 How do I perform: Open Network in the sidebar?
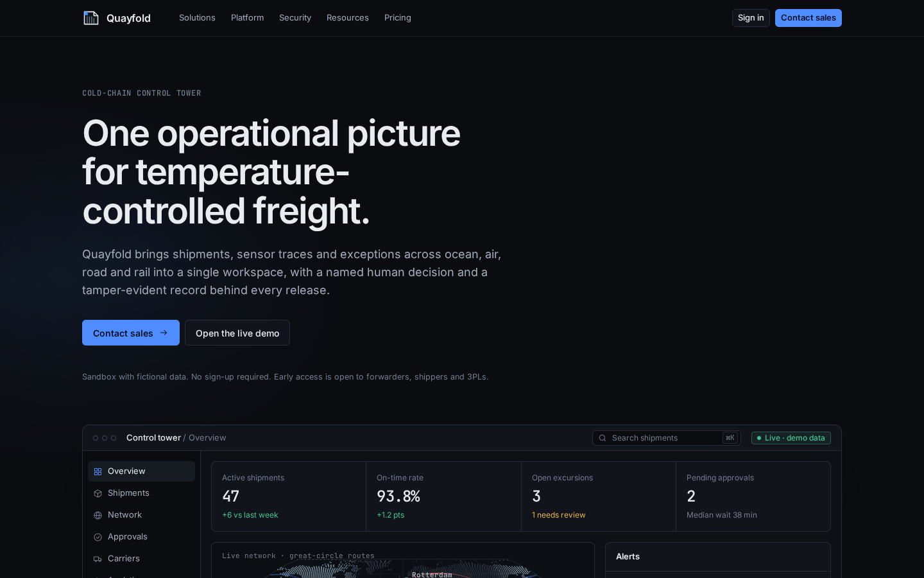coord(141,515)
